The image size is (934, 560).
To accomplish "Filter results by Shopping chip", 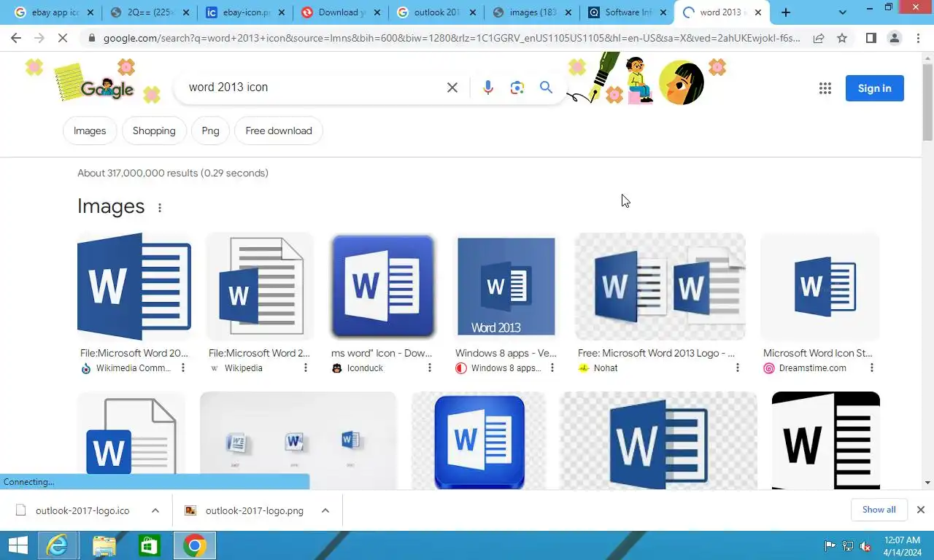I will pos(154,131).
